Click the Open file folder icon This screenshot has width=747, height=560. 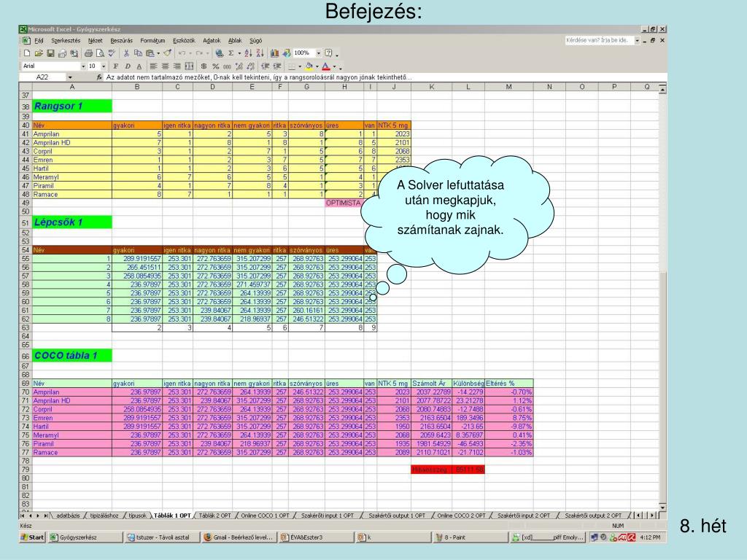pos(39,53)
